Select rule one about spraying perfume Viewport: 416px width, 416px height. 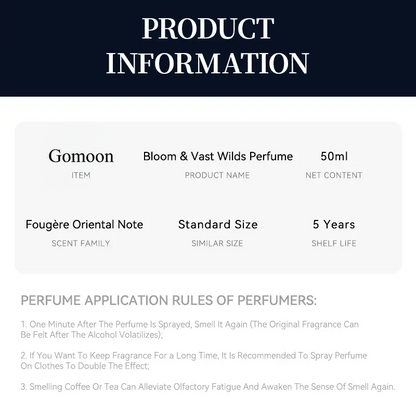(190, 329)
